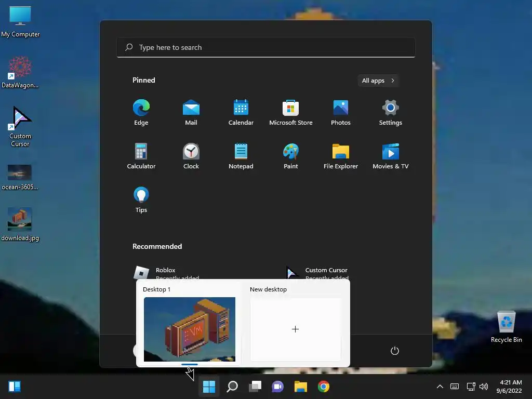Screen dimensions: 532x399
Task: Open the Chat taskbar icon
Action: click(277, 387)
